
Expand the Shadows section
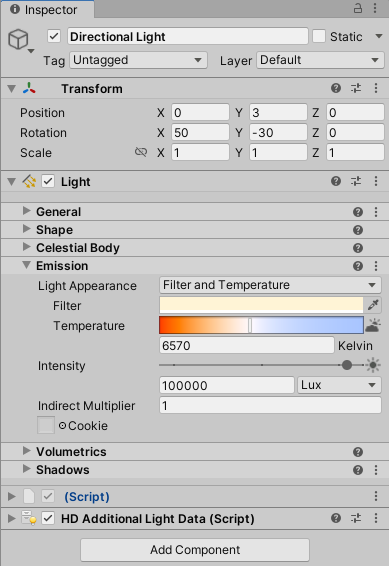point(26,469)
